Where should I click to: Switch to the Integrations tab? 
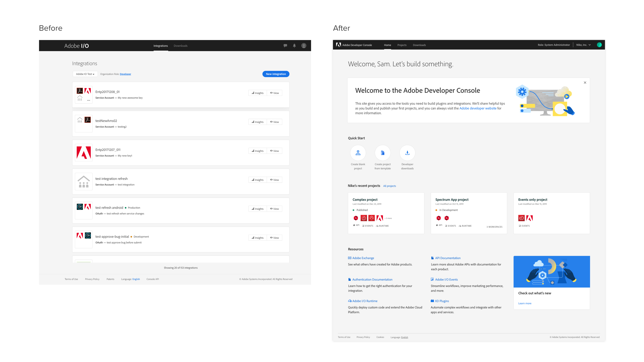pyautogui.click(x=161, y=46)
